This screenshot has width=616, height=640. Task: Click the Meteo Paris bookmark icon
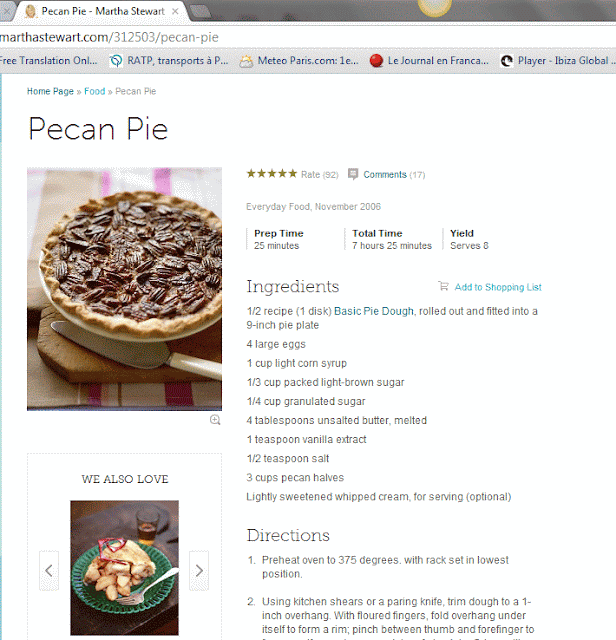[x=246, y=60]
